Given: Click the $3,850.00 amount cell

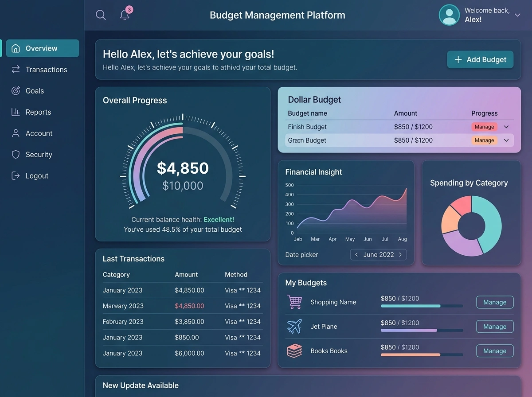Looking at the screenshot, I should 189,322.
